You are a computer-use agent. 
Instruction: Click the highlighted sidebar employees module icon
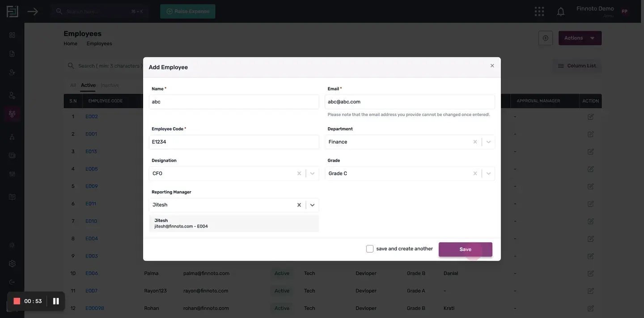point(12,114)
